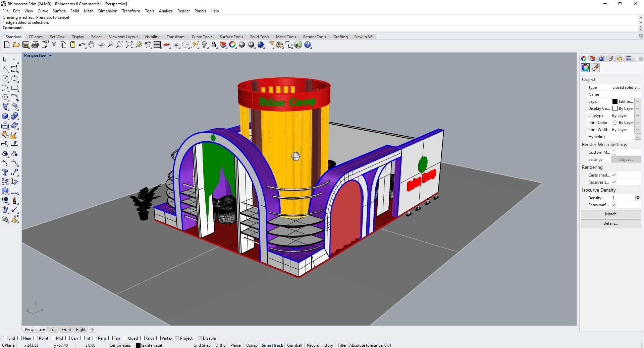Screen dimensions: 644x348
Task: Toggle Grid Snap in status bar
Action: (x=202, y=345)
